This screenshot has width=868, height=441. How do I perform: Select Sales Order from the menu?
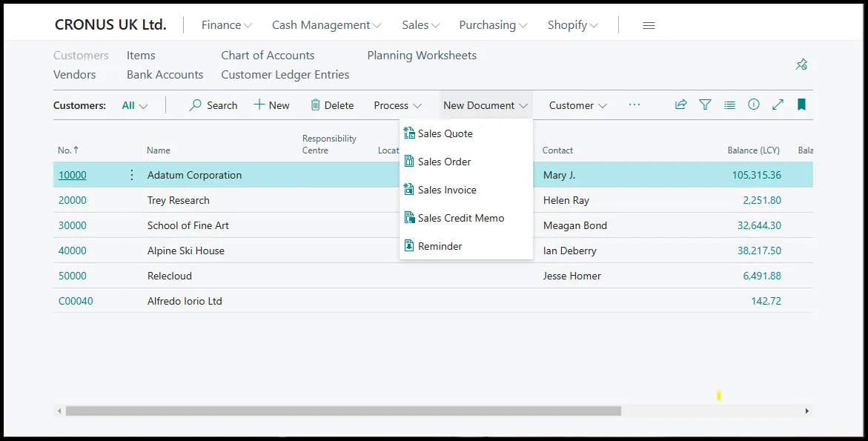[x=466, y=162]
